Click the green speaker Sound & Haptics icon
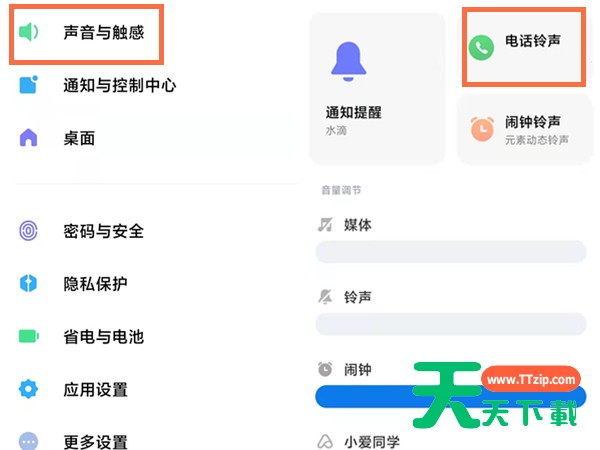Image resolution: width=600 pixels, height=450 pixels. 28,32
